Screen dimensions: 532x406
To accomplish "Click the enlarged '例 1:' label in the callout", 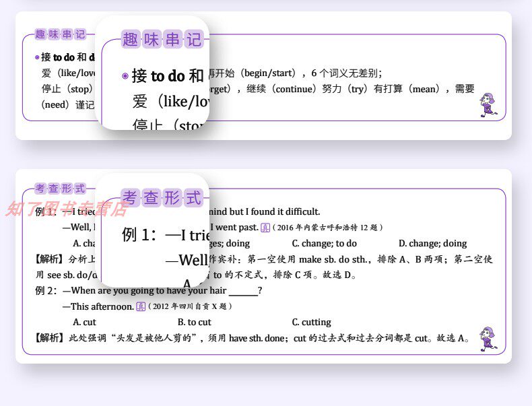I will pyautogui.click(x=139, y=234).
